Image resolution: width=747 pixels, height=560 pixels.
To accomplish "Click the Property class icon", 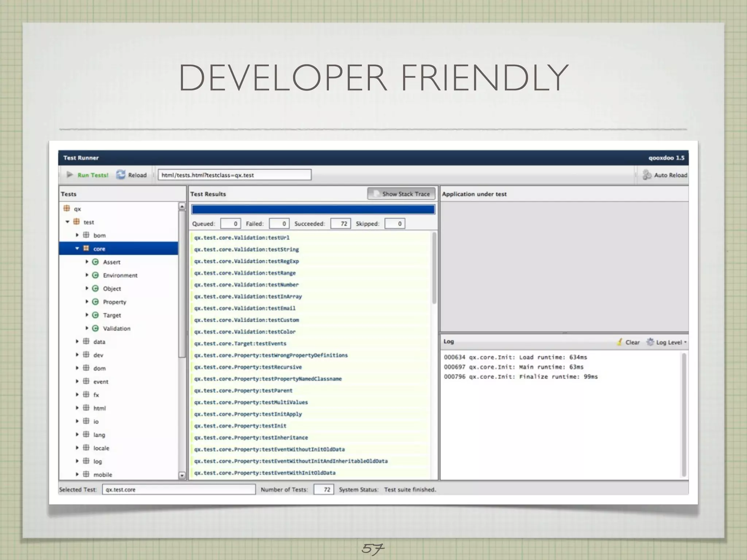I will [96, 302].
